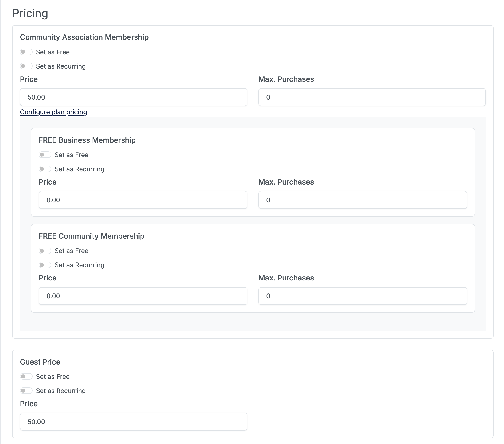Toggle Set as Free for Community Association Membership

[26, 52]
